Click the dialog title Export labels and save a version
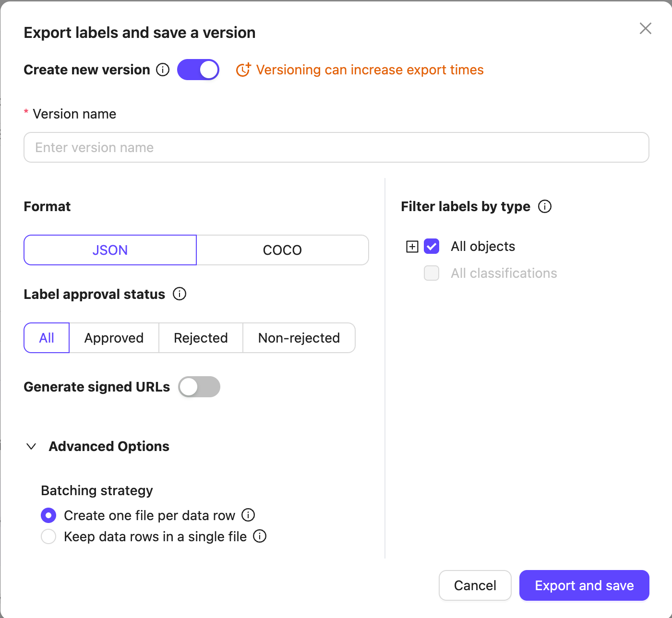The width and height of the screenshot is (672, 618). [140, 33]
